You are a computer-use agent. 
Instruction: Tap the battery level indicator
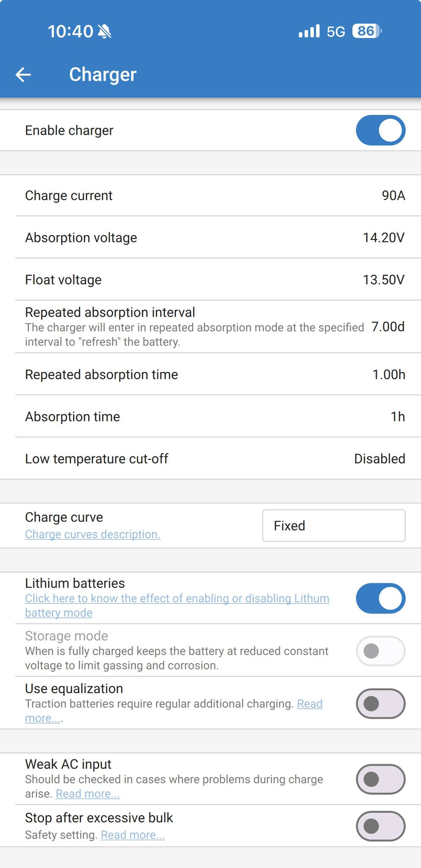[x=367, y=31]
